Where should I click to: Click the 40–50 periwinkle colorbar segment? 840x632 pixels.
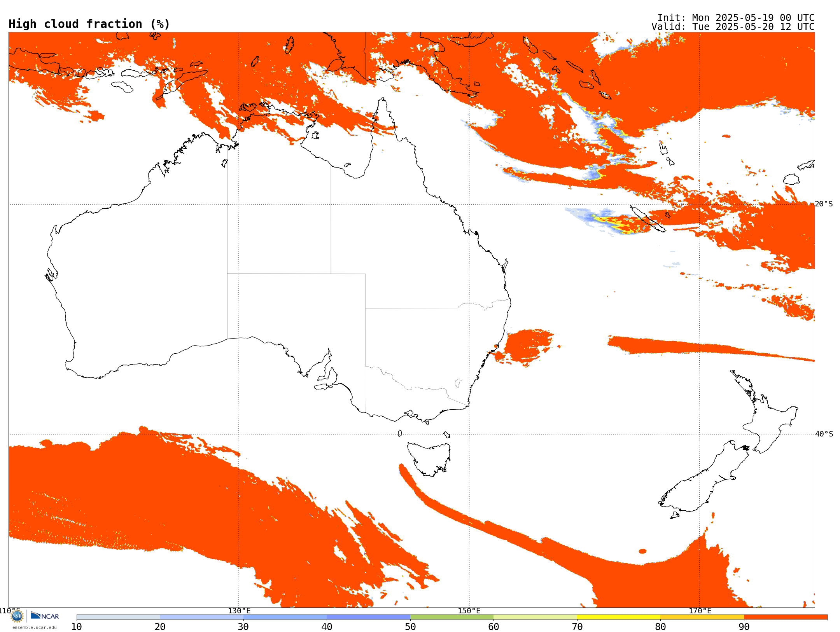tap(368, 617)
